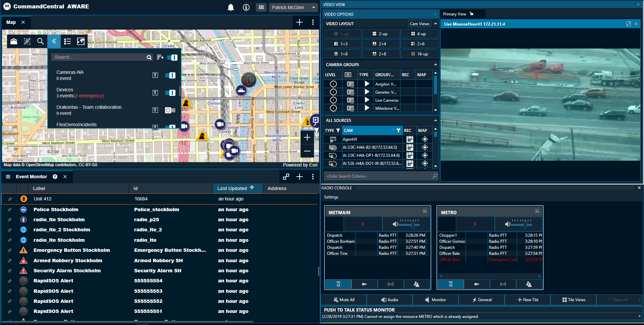Viewport: 644px width, 325px height.
Task: Click the Monitor button
Action: pos(435,300)
